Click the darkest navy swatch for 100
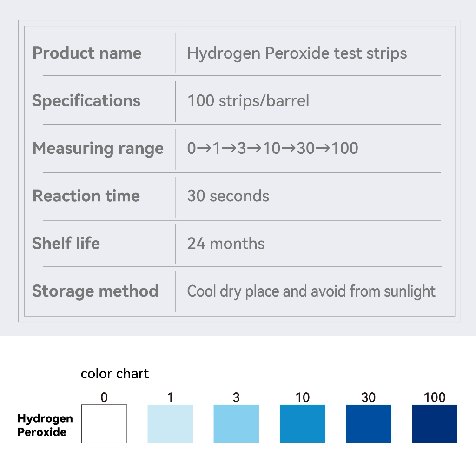476x476 pixels. pos(435,423)
